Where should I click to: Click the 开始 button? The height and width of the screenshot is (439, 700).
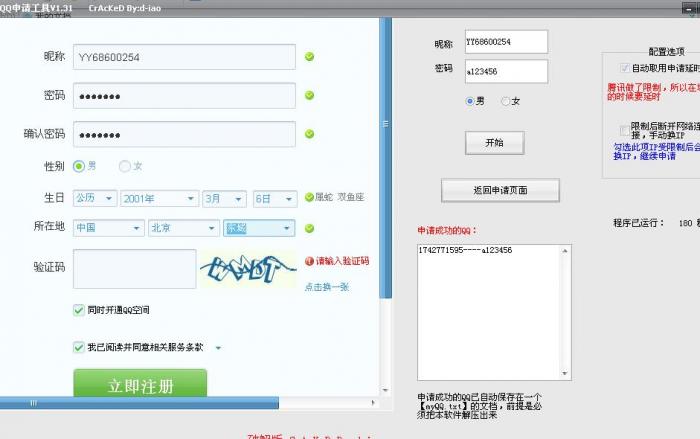point(495,143)
